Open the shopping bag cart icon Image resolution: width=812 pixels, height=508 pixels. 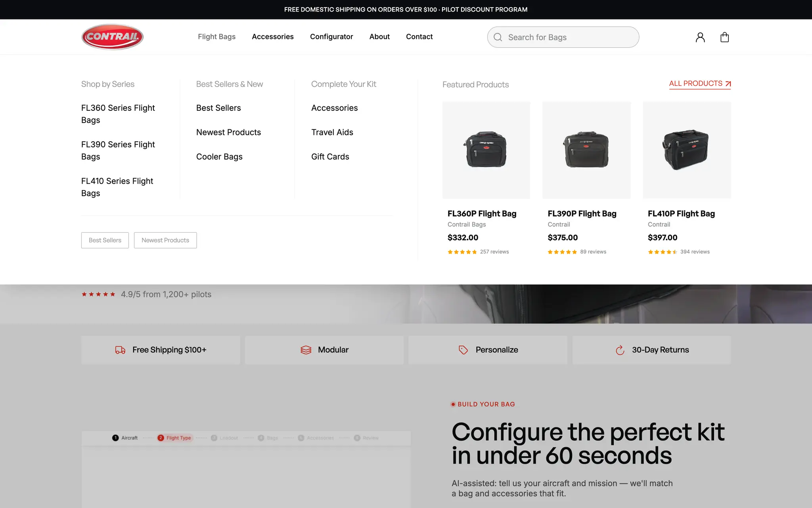click(724, 37)
